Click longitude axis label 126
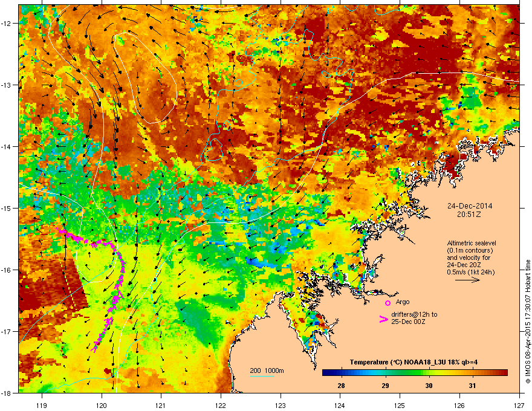 pos(459,406)
